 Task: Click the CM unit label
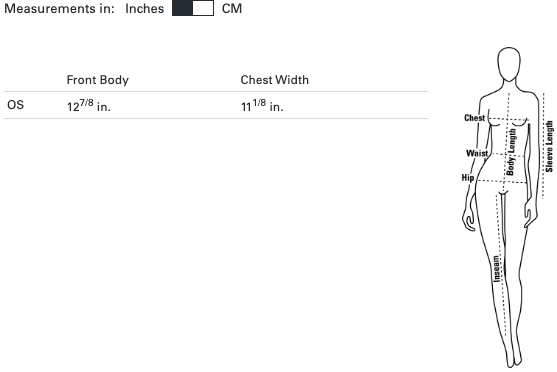(x=232, y=9)
